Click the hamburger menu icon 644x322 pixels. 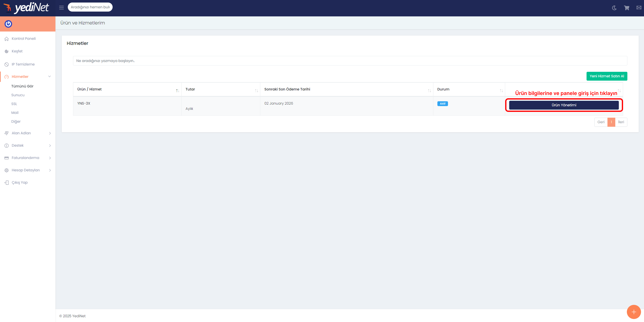[61, 8]
